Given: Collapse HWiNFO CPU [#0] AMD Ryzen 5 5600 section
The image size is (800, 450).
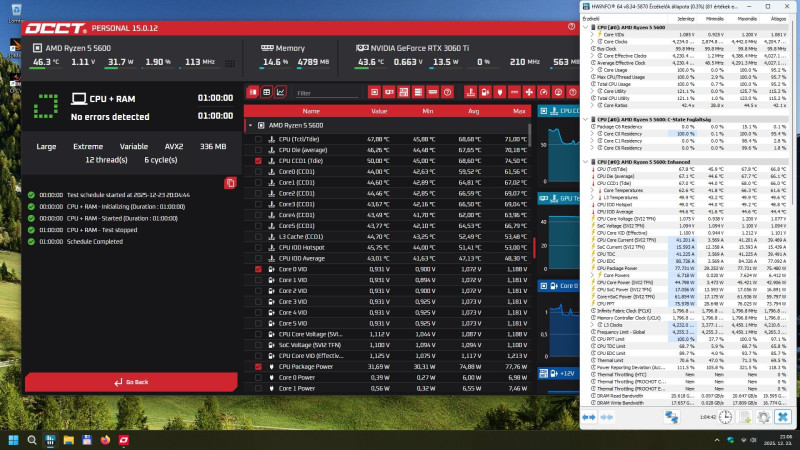Looking at the screenshot, I should (x=586, y=27).
